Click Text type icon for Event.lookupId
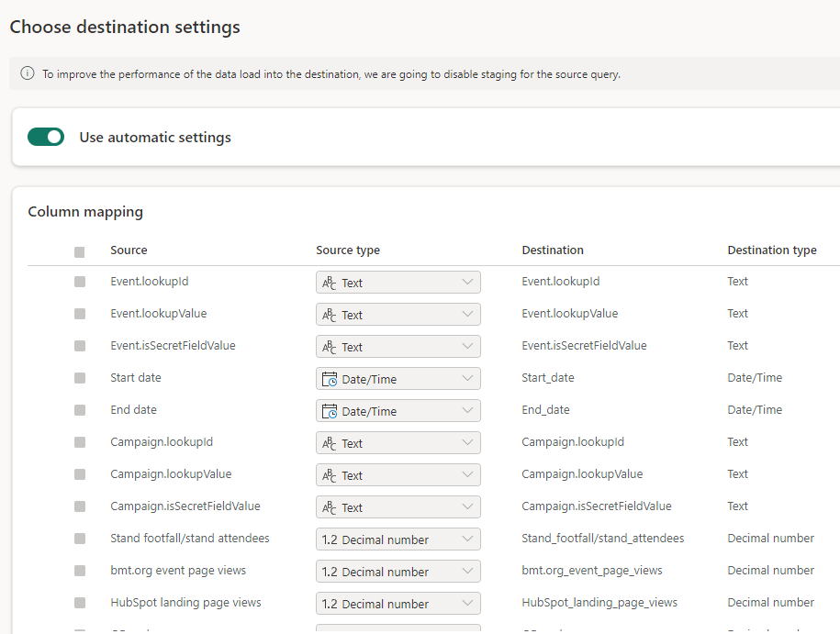The image size is (840, 634). coord(330,283)
